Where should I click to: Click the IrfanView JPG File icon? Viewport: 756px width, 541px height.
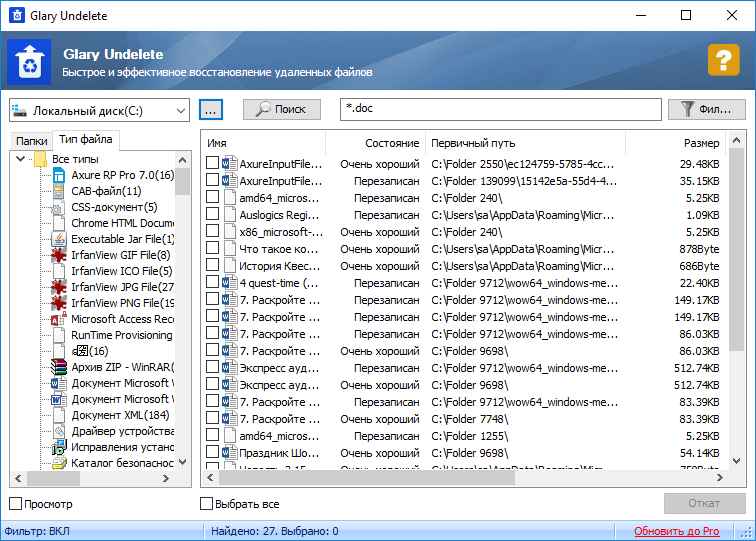pos(59,287)
